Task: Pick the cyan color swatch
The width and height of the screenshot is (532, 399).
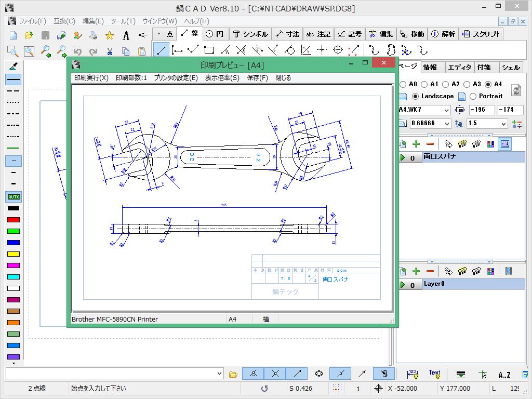Action: tap(14, 277)
